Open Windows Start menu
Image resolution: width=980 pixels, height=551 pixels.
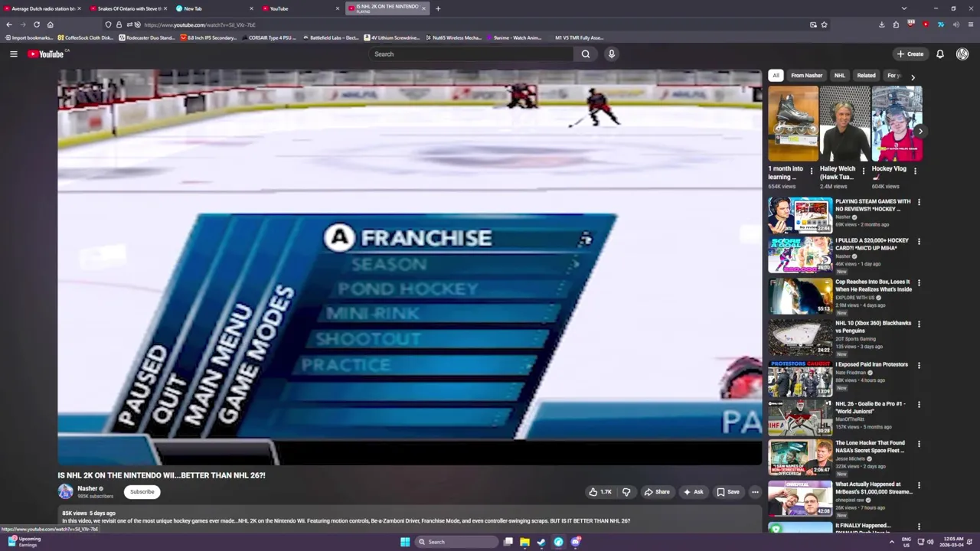(x=405, y=542)
